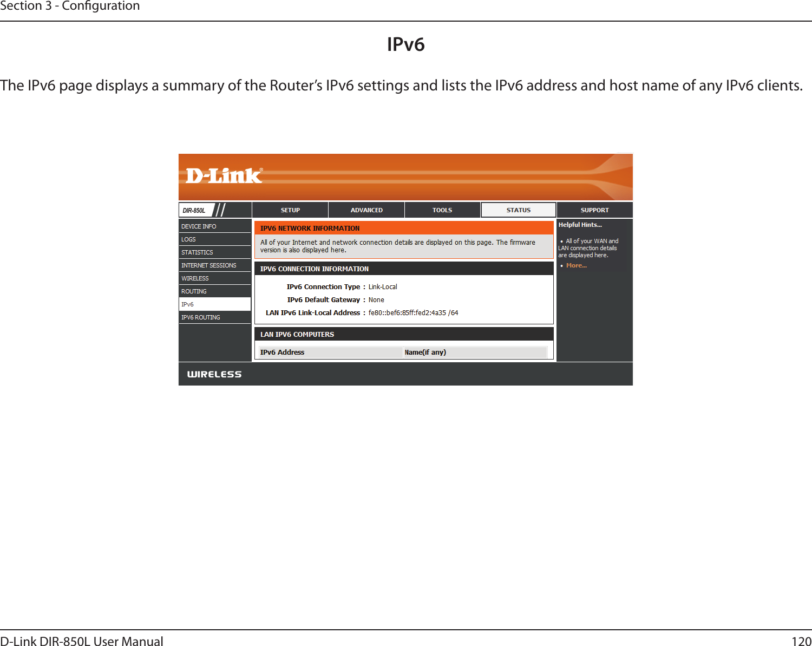Open the LOGS sidebar page
This screenshot has height=646, width=812.
[x=215, y=239]
